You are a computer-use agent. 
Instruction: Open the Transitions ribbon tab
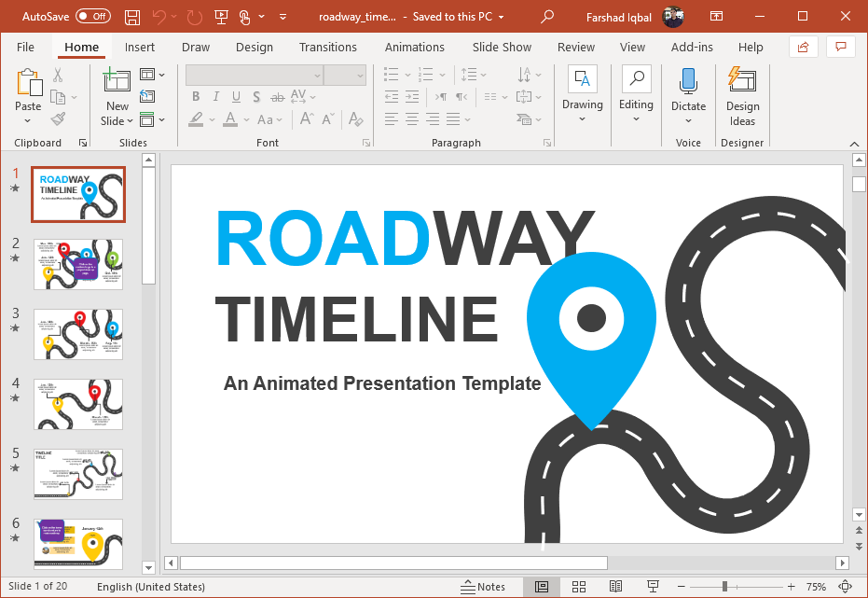point(327,47)
